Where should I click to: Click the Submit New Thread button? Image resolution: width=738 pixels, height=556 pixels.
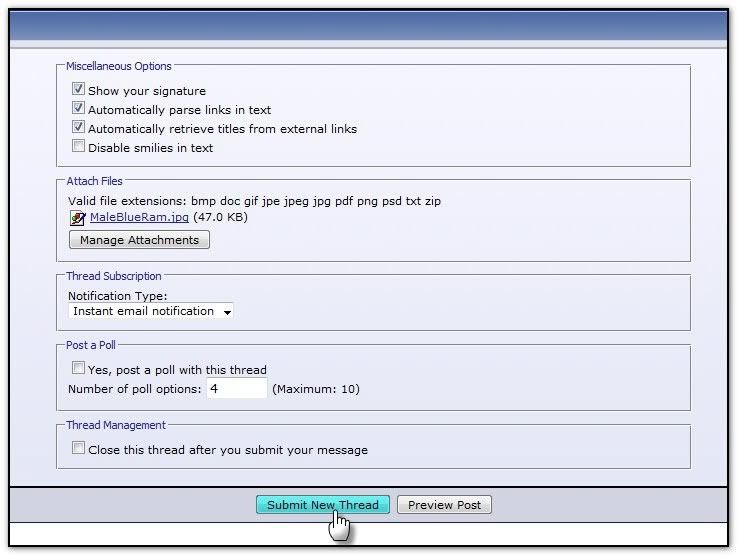[323, 505]
